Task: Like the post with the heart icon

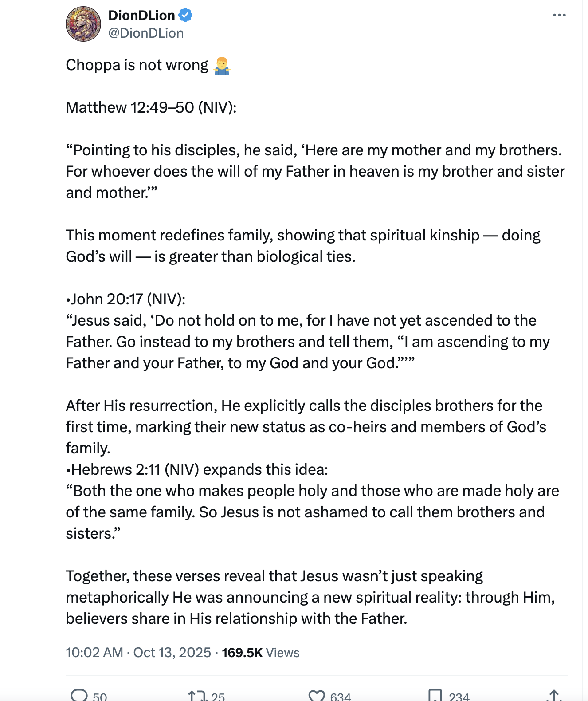Action: pyautogui.click(x=317, y=696)
